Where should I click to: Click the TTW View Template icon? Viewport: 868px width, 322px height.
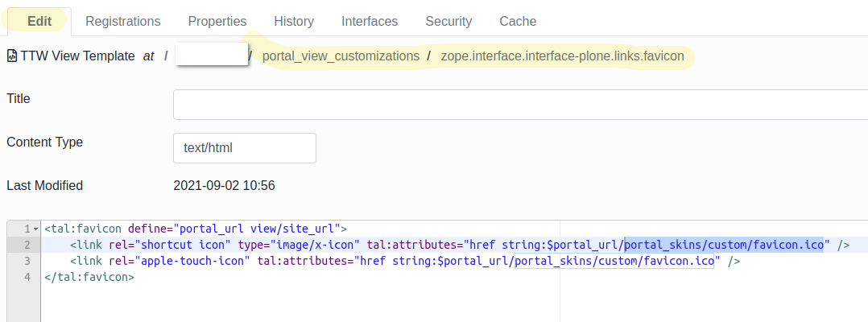12,56
